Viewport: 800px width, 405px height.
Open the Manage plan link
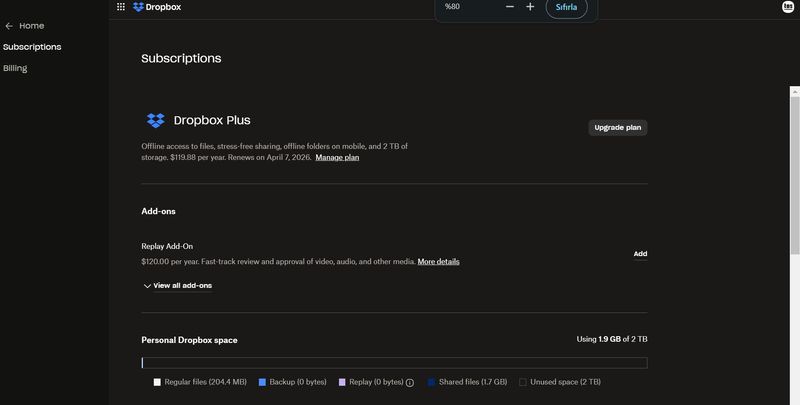point(337,158)
